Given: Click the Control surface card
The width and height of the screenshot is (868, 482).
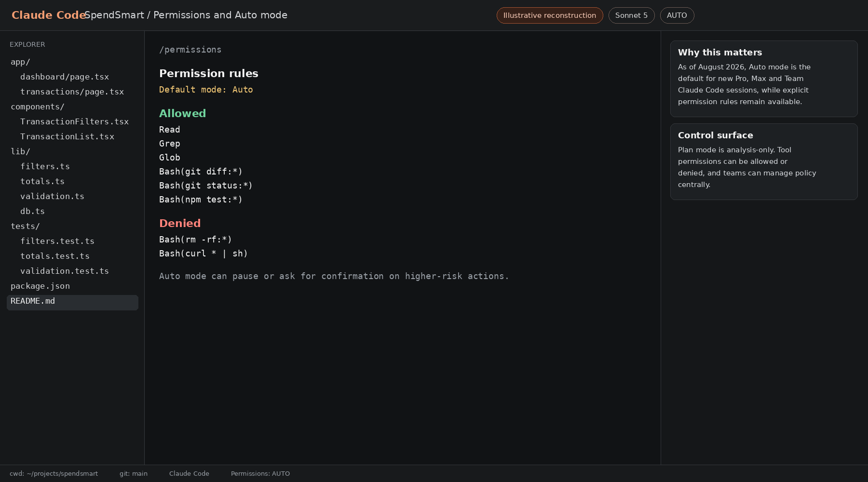Looking at the screenshot, I should tap(764, 161).
